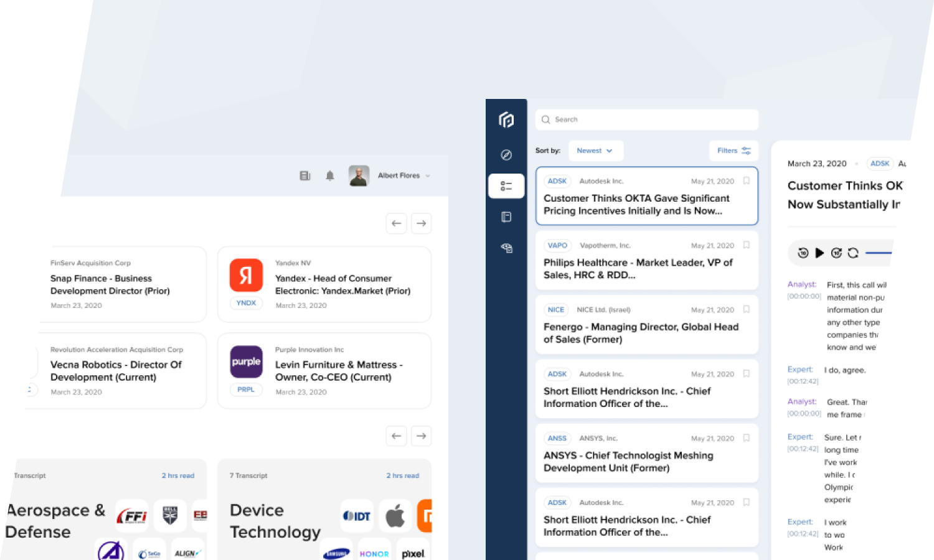Screen dimensions: 934x560
Task: Expand the Albert Flores account menu chevron
Action: (428, 176)
